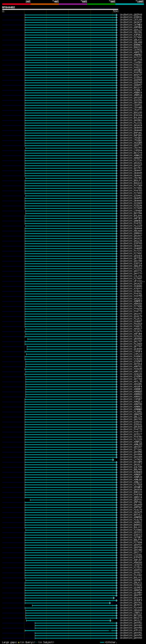Viewport: 146px width, 644px height.
Task: Select hit UniRef100_Q50K58
Action: point(131,339)
